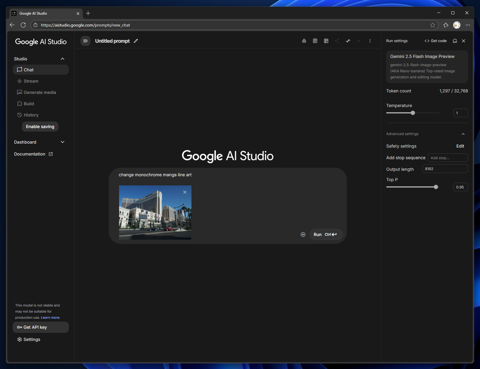
Task: Open browser profile avatar
Action: click(457, 25)
